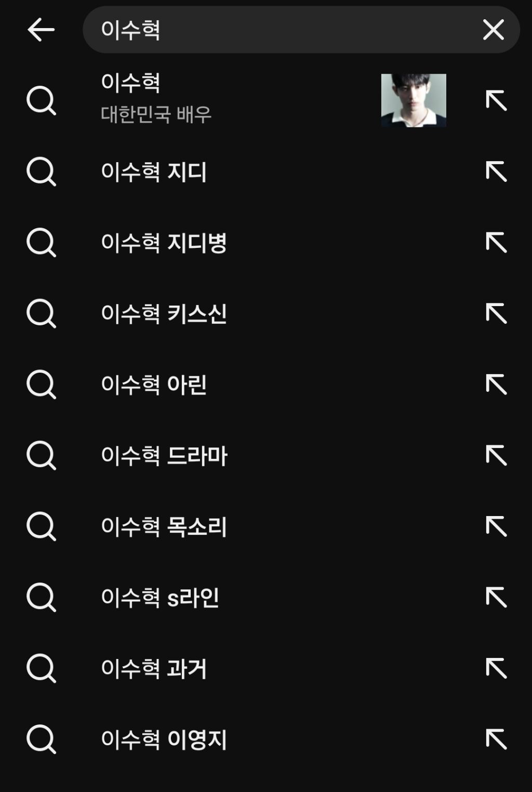Insert 이수혁 목소리 via arrow icon
Image resolution: width=532 pixels, height=792 pixels.
pyautogui.click(x=496, y=526)
